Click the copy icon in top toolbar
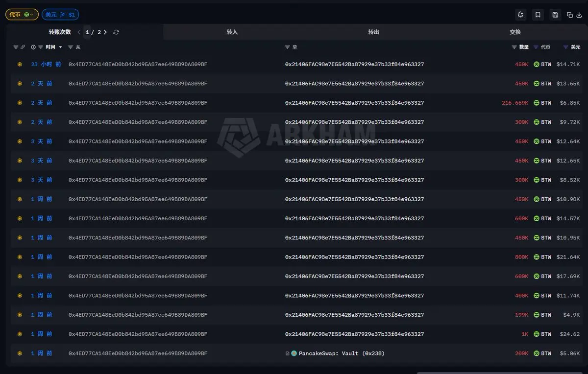The image size is (588, 374). [570, 15]
